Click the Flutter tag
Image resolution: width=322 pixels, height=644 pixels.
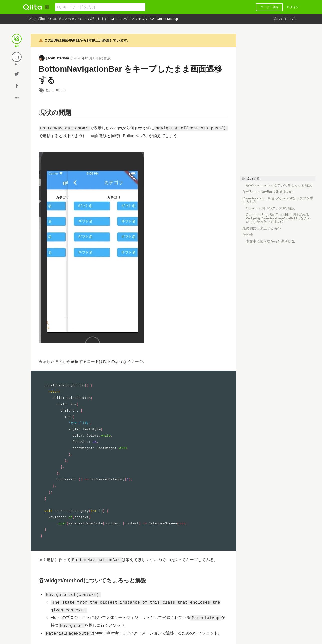pyautogui.click(x=61, y=91)
